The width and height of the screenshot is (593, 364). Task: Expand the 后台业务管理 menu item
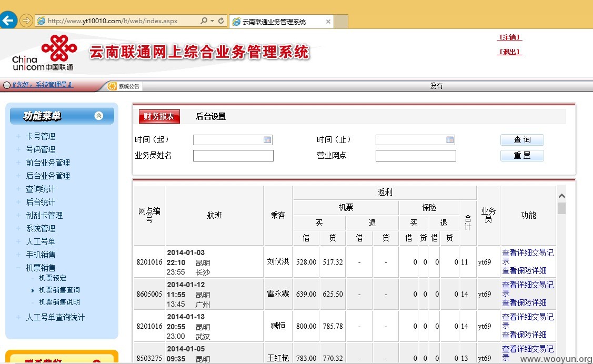coord(48,176)
